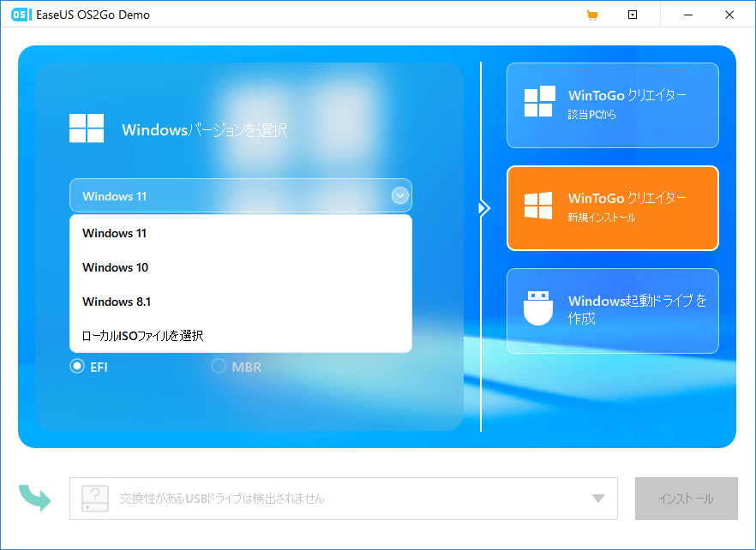Choose ローカルISOファイルを選択 option
Viewport: 756px width, 550px height.
coord(139,335)
